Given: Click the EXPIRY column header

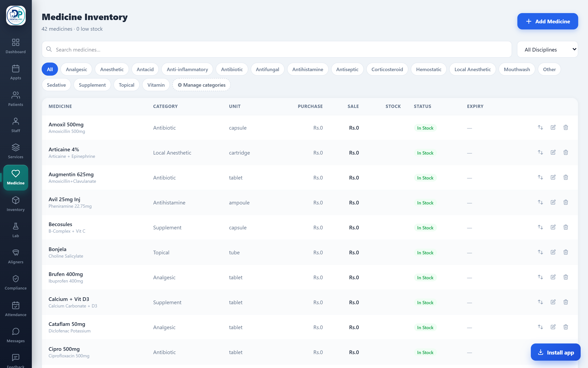Looking at the screenshot, I should [475, 106].
